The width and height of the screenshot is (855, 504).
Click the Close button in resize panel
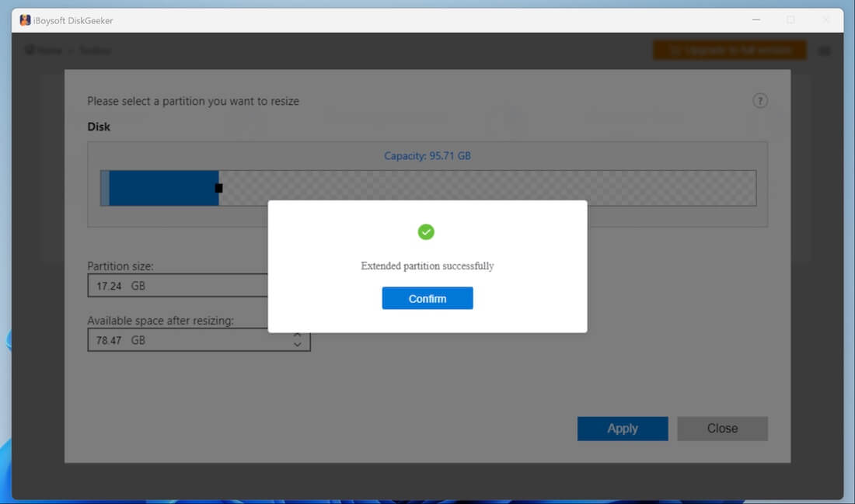pos(722,428)
